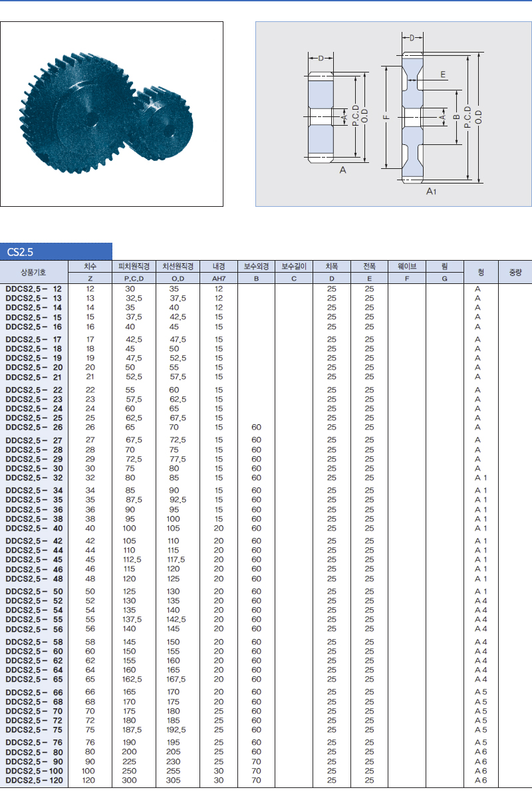Select product code DDCS2.5-80

tap(33, 751)
